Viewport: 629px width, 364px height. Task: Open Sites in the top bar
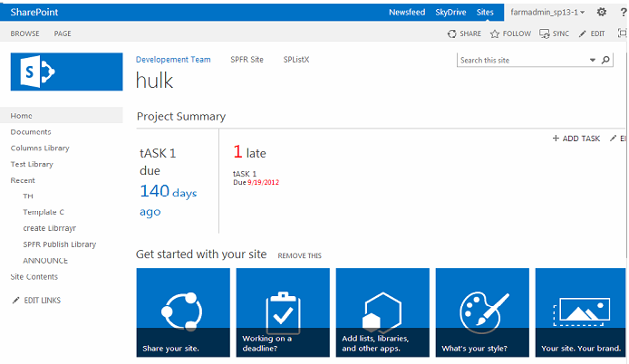pyautogui.click(x=485, y=13)
